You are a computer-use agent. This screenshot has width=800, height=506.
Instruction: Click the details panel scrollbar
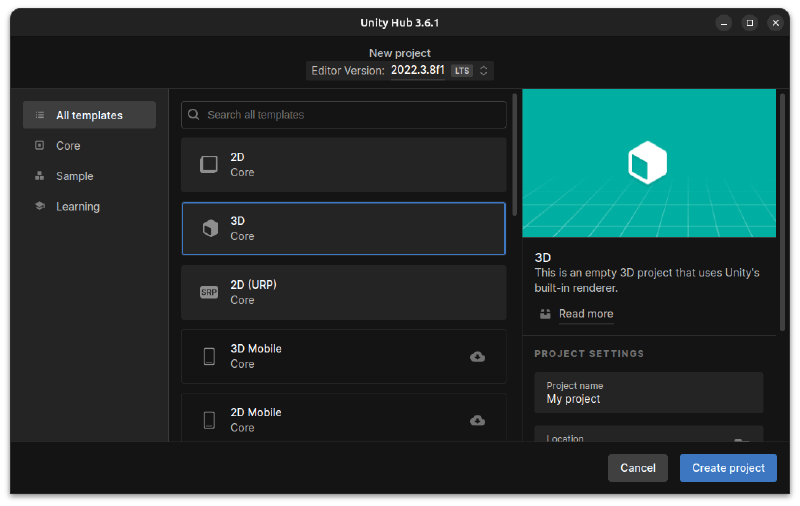click(782, 212)
